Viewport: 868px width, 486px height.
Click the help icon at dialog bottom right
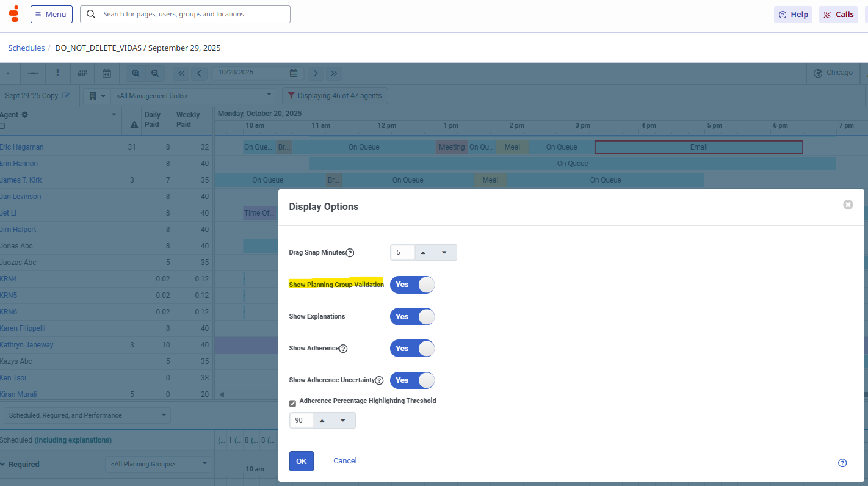[x=842, y=463]
